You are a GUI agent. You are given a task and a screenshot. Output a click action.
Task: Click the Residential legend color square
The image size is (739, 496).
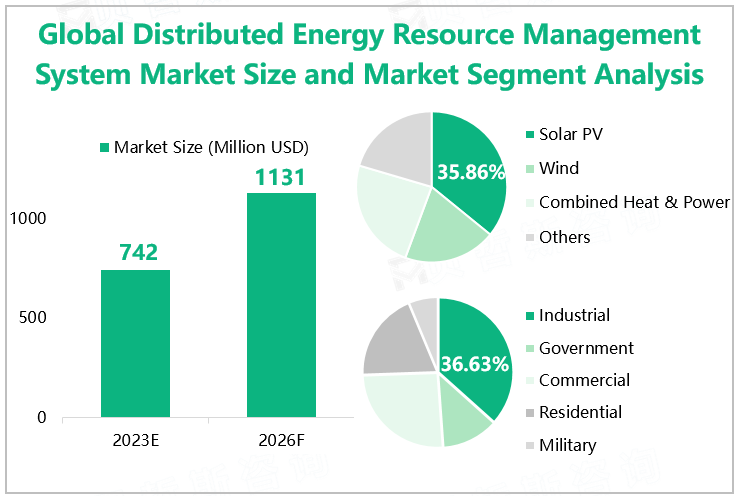(x=527, y=413)
